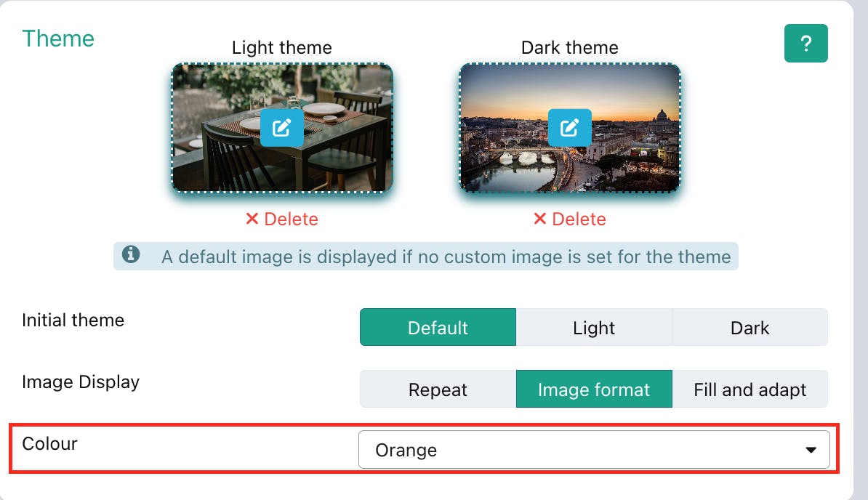Viewport: 868px width, 500px height.
Task: Delete the Dark theme custom image
Action: pyautogui.click(x=569, y=219)
